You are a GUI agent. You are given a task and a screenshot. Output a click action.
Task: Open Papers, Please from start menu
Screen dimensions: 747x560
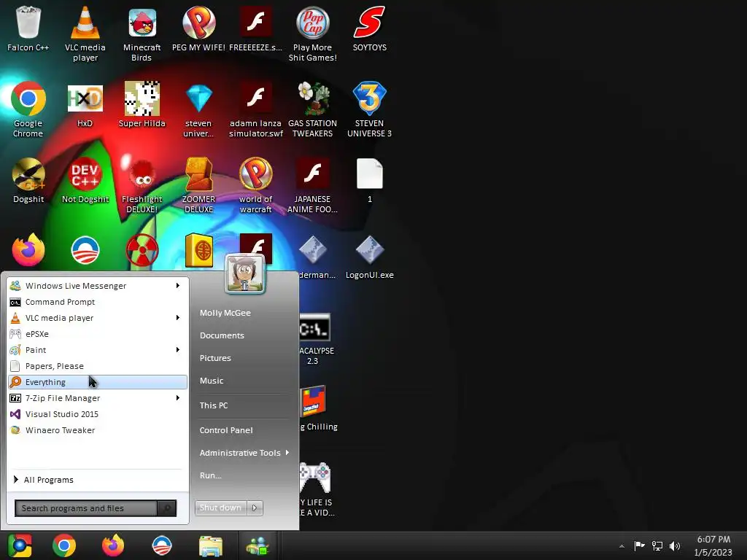[98, 366]
